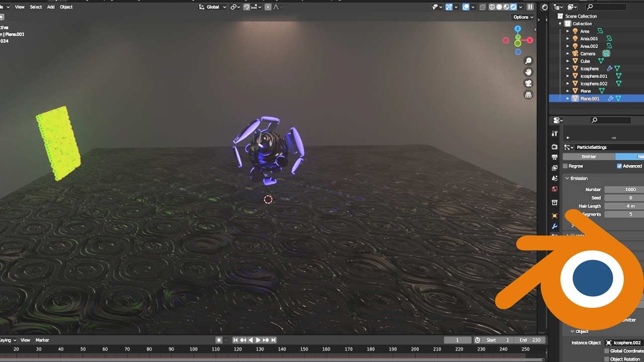Toggle viewport overlays
Image resolution: width=644 pixels, height=362 pixels.
(466, 7)
